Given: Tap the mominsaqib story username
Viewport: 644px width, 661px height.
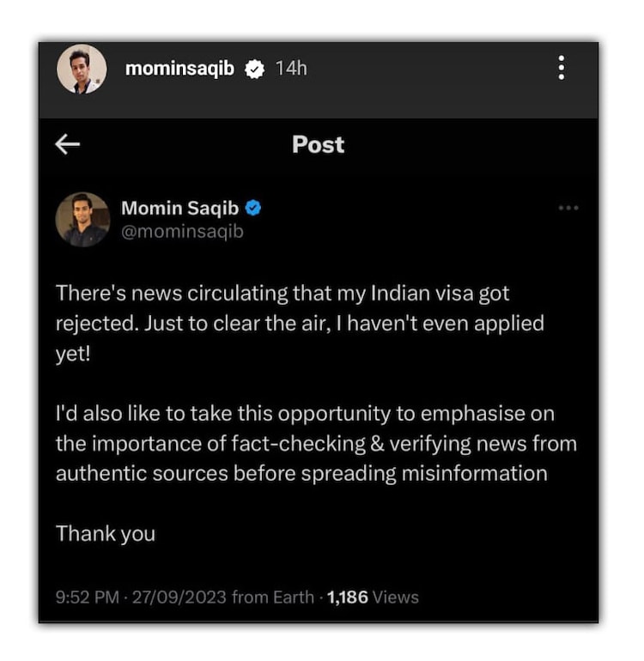Looking at the screenshot, I should tap(179, 69).
